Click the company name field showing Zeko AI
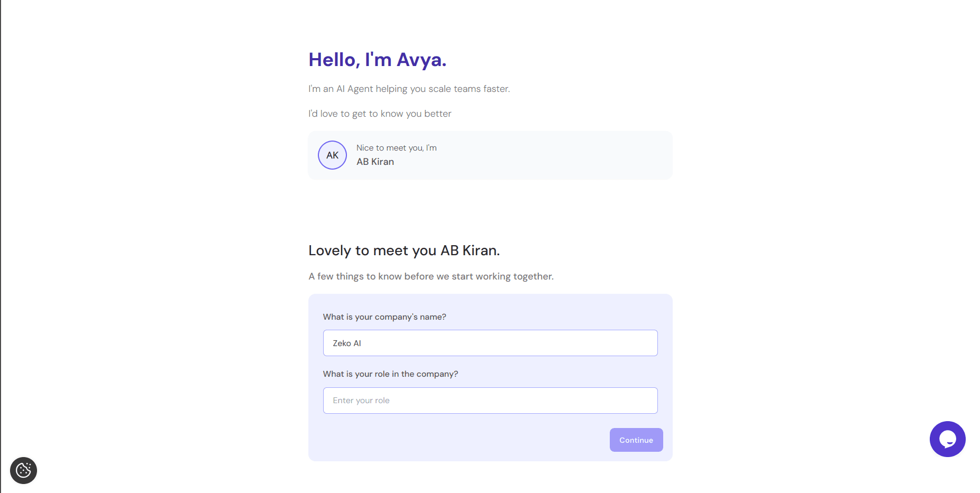This screenshot has width=980, height=493. tap(490, 342)
